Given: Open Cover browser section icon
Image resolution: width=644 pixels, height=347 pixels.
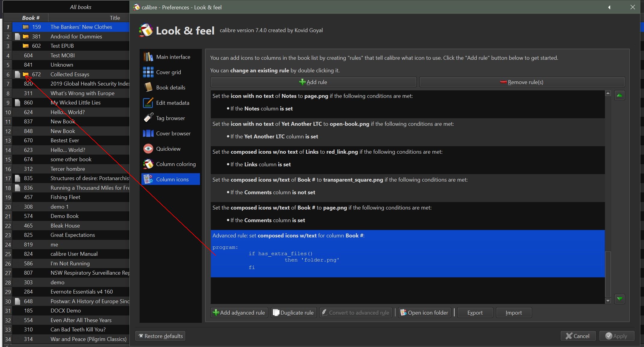Looking at the screenshot, I should click(148, 133).
